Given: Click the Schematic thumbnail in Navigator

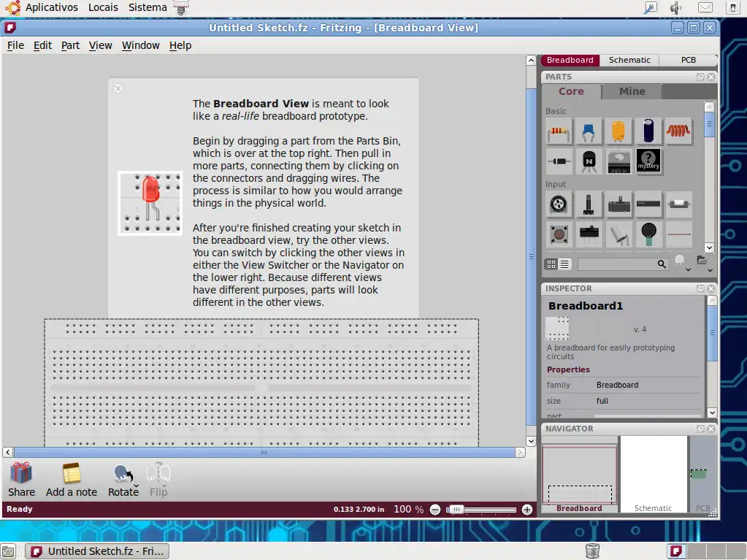Looking at the screenshot, I should click(653, 475).
